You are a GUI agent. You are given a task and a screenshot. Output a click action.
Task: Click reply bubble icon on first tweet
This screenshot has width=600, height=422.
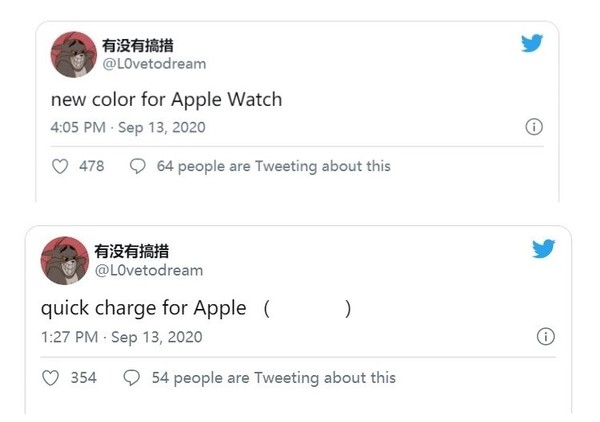(x=138, y=166)
